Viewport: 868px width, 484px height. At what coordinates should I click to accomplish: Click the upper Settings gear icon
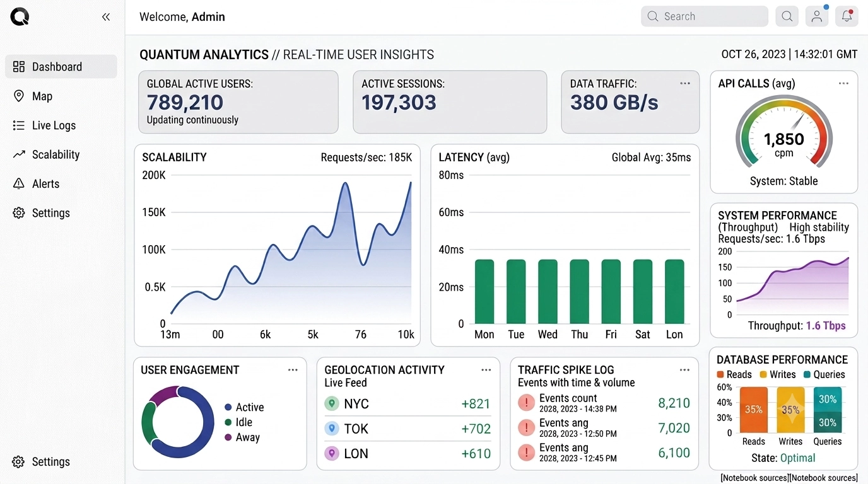[19, 213]
